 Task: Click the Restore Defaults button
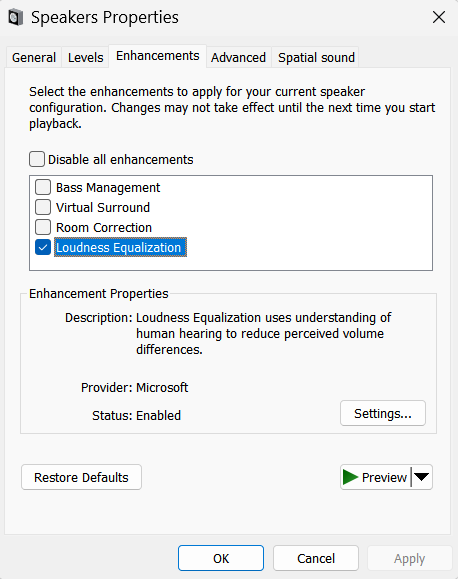[x=81, y=477]
